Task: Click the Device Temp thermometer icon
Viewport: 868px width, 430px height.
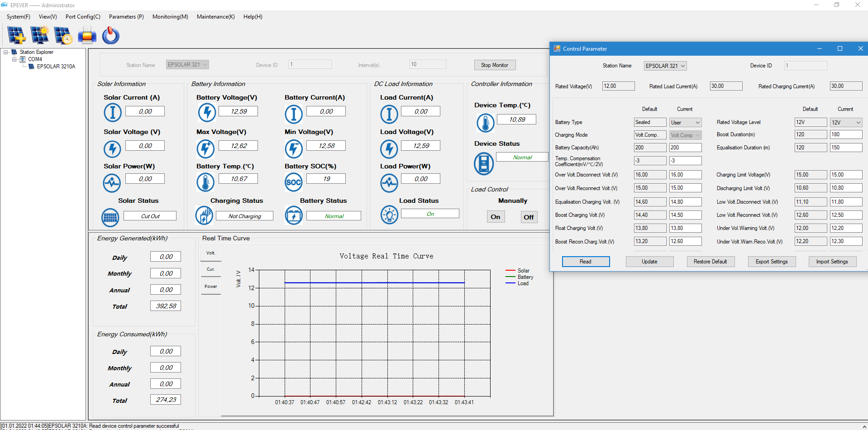Action: (485, 123)
